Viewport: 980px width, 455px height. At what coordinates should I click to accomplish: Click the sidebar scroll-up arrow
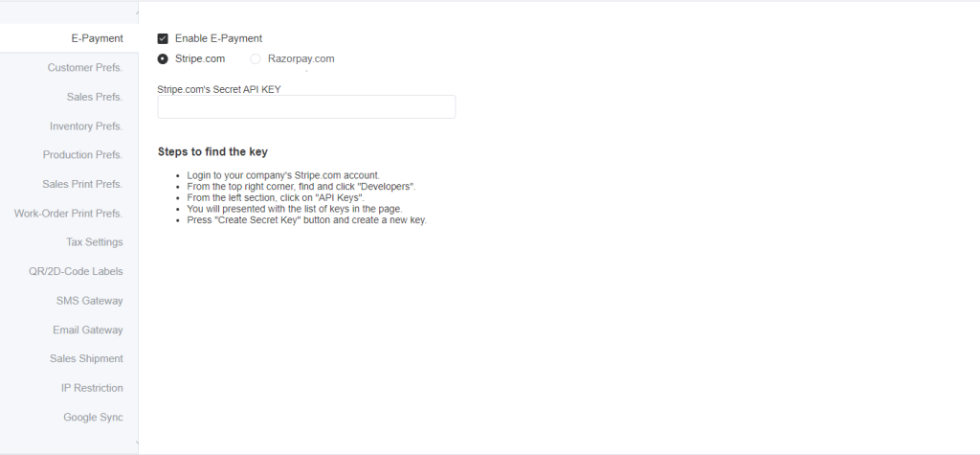click(x=136, y=11)
